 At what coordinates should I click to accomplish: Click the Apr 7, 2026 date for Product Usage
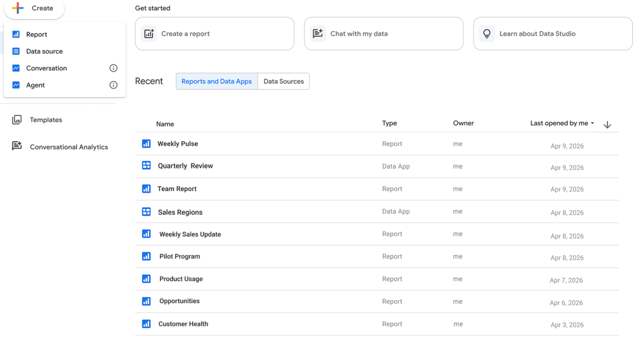(566, 280)
